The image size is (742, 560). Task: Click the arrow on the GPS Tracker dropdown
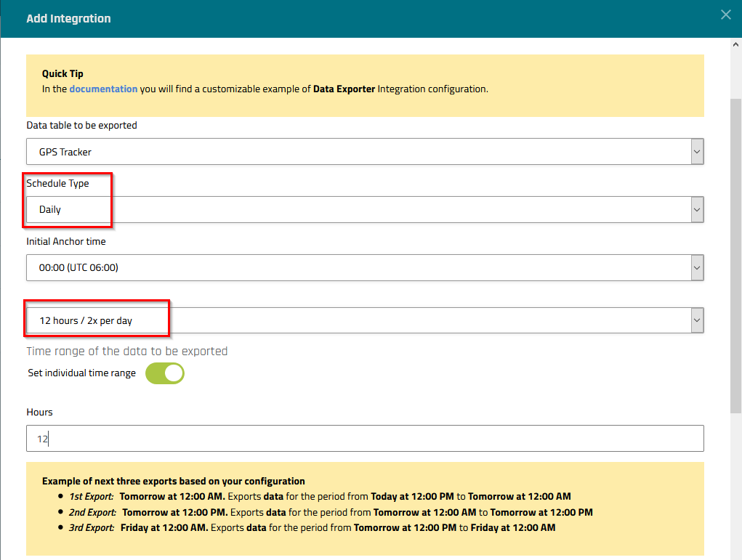coord(697,152)
